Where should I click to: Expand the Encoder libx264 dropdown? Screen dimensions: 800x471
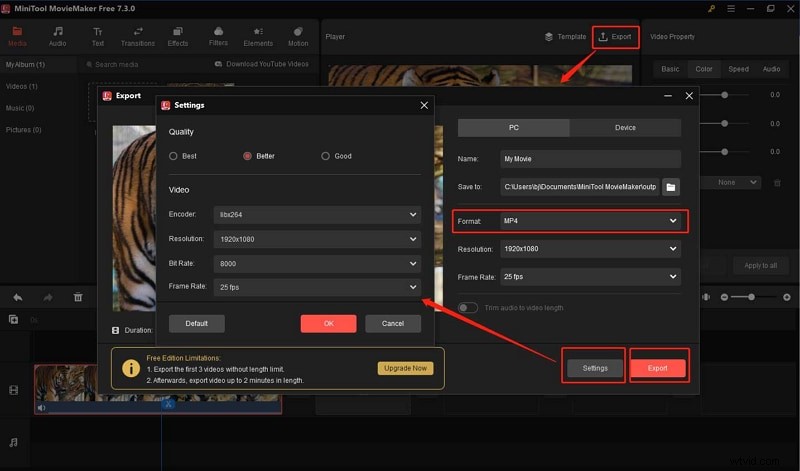point(318,214)
